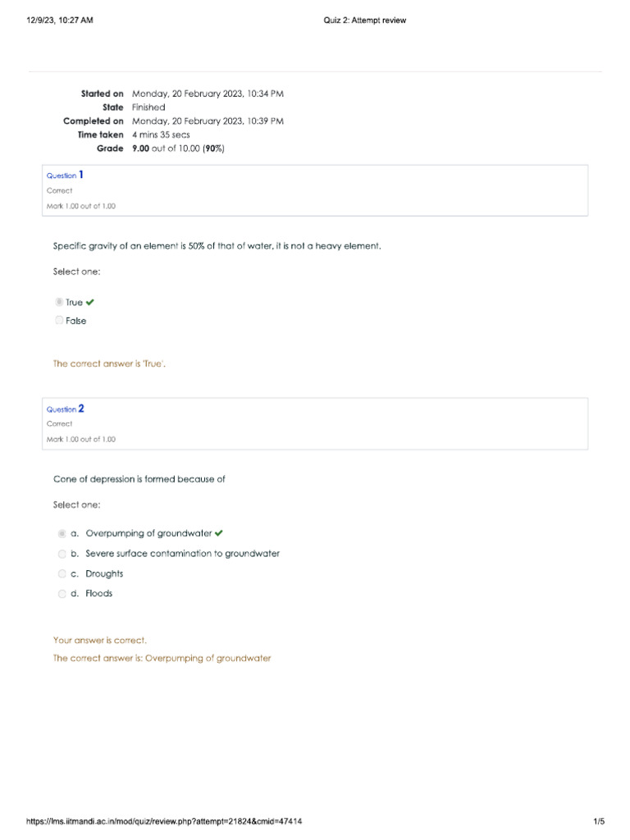630x840 pixels.
Task: Click the specific gravity question text
Action: point(217,245)
